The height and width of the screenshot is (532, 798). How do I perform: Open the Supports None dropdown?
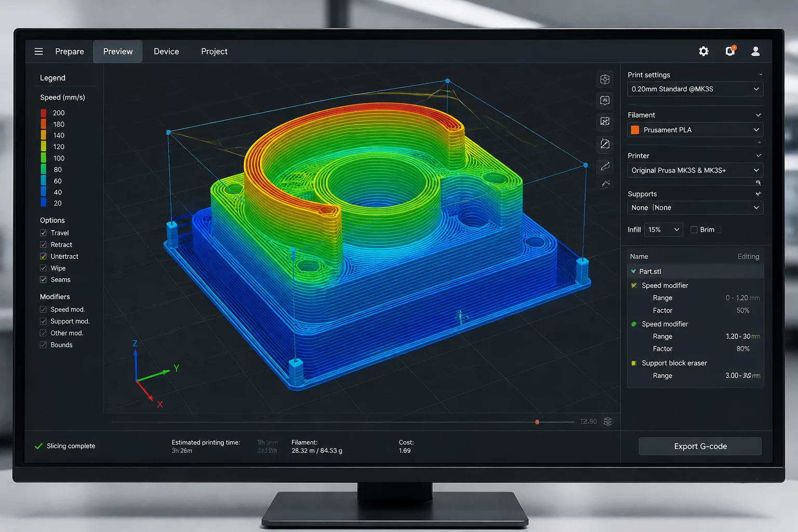click(695, 208)
